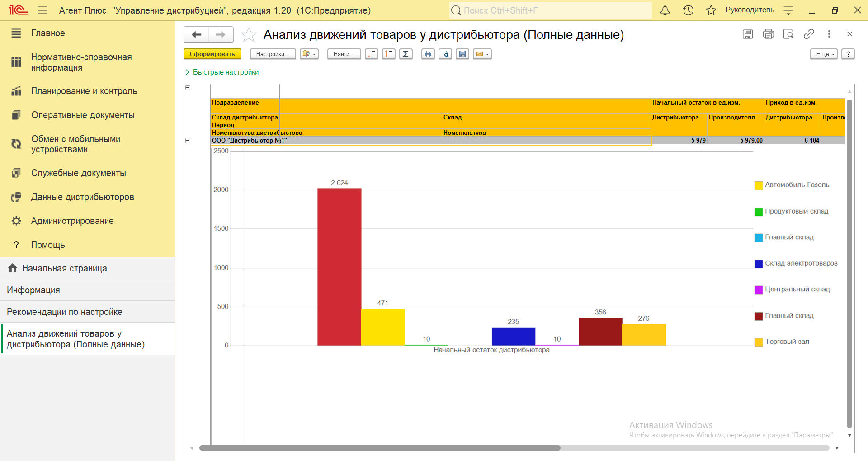Open Оперативные документы section
This screenshot has height=461, width=868.
point(87,115)
